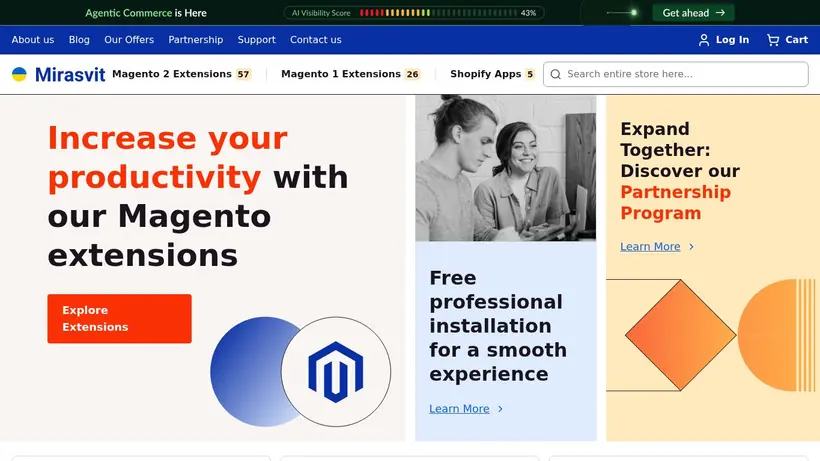Focus the Search entire store field
Viewport: 820px width, 461px height.
click(x=676, y=74)
